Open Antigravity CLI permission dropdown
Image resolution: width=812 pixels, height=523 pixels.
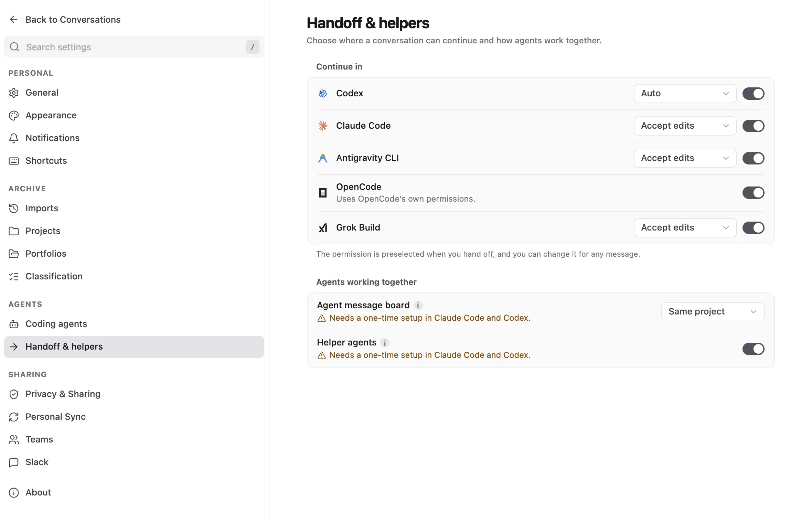click(x=685, y=158)
